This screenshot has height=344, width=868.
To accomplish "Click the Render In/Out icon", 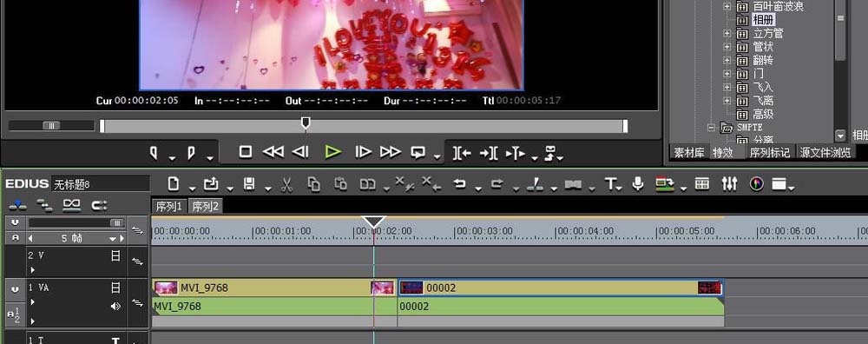I will click(x=664, y=184).
